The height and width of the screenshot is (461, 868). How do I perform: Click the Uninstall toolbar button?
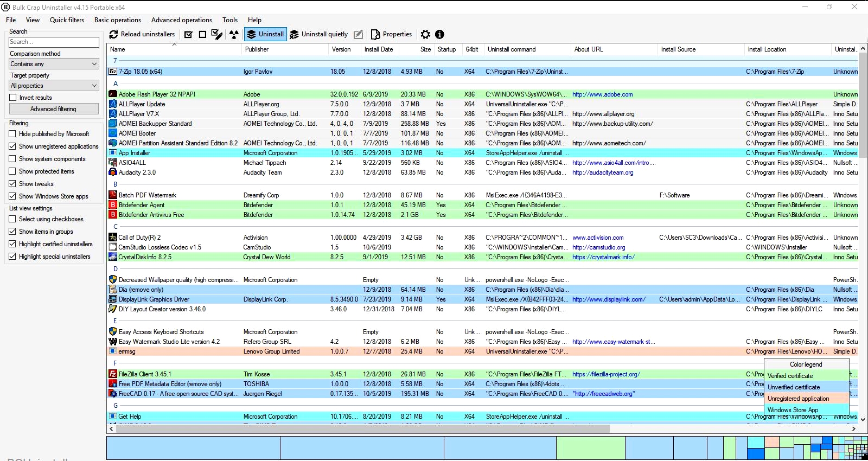tap(265, 34)
